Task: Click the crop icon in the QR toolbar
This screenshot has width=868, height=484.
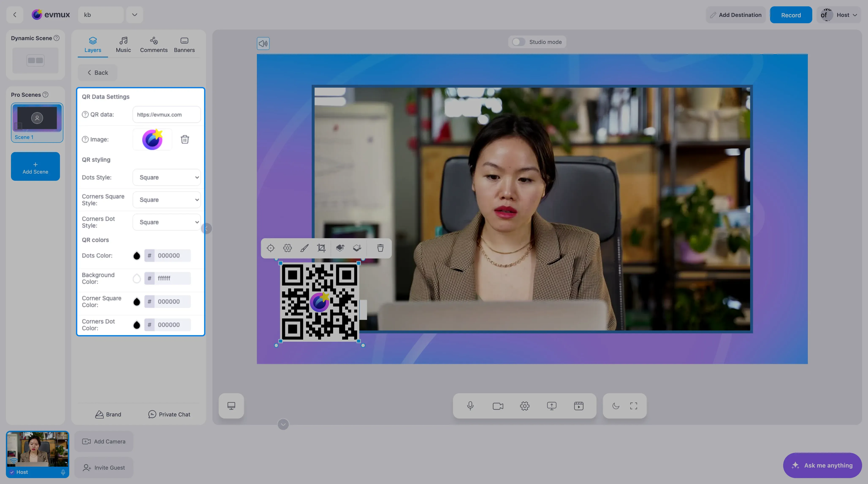Action: click(321, 248)
